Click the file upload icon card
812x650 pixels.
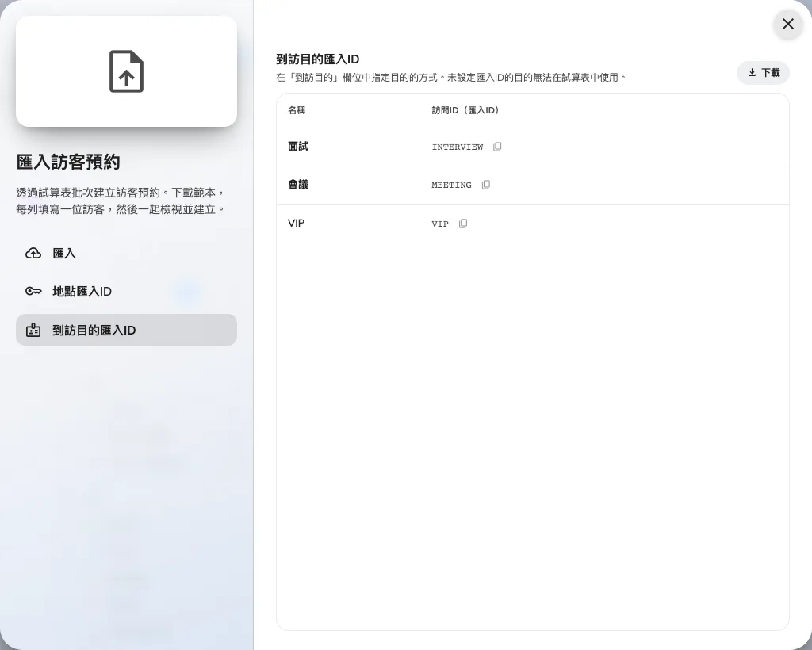pyautogui.click(x=126, y=71)
